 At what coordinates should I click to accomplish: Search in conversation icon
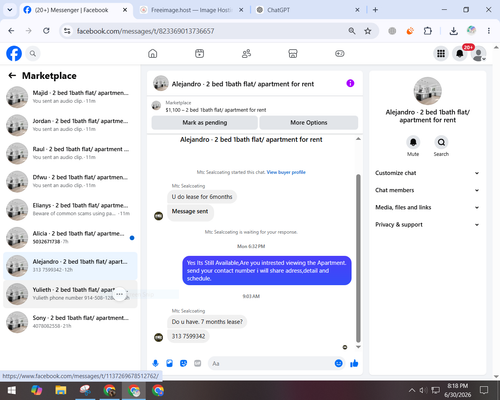441,142
